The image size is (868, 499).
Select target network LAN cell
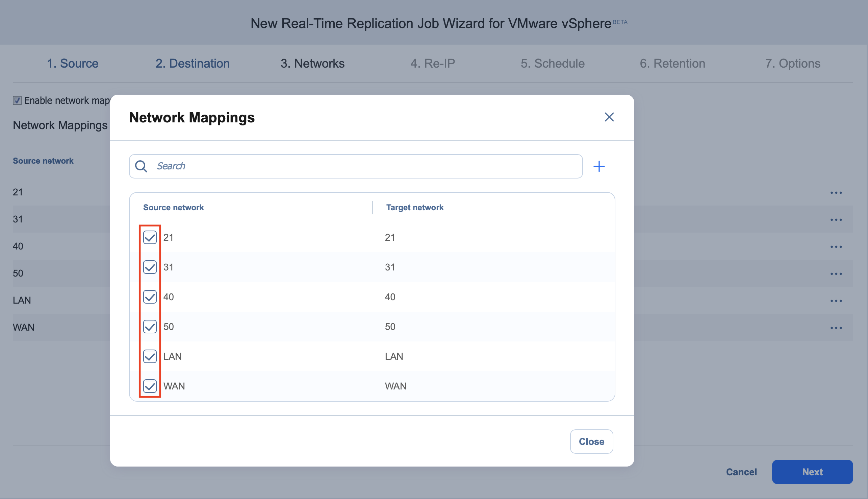click(x=394, y=357)
